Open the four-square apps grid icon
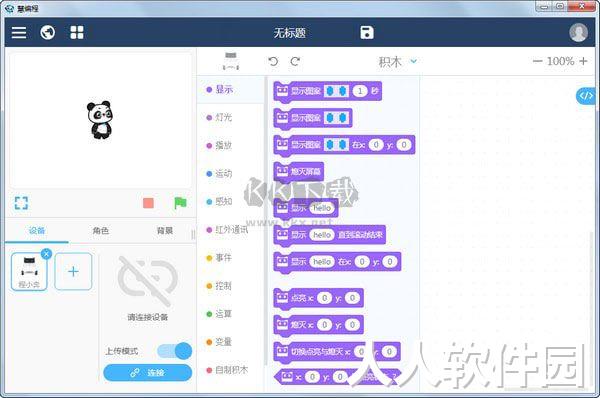Image resolution: width=600 pixels, height=398 pixels. [77, 33]
